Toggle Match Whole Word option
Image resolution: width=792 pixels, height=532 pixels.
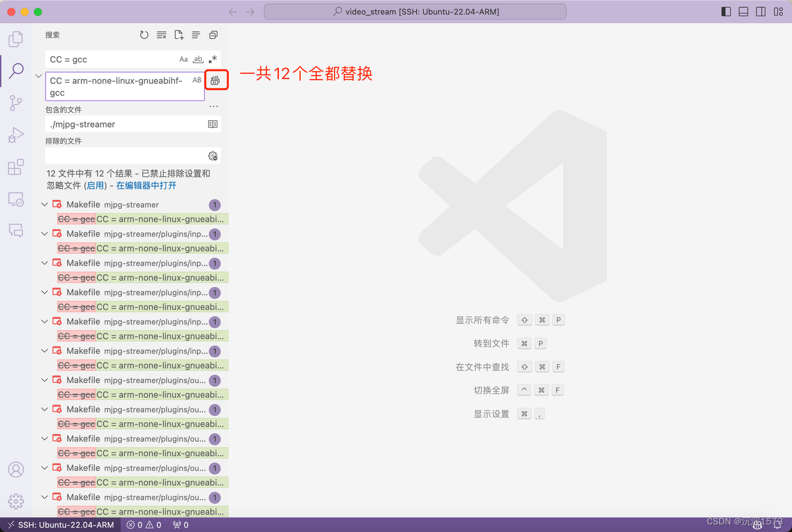click(198, 59)
